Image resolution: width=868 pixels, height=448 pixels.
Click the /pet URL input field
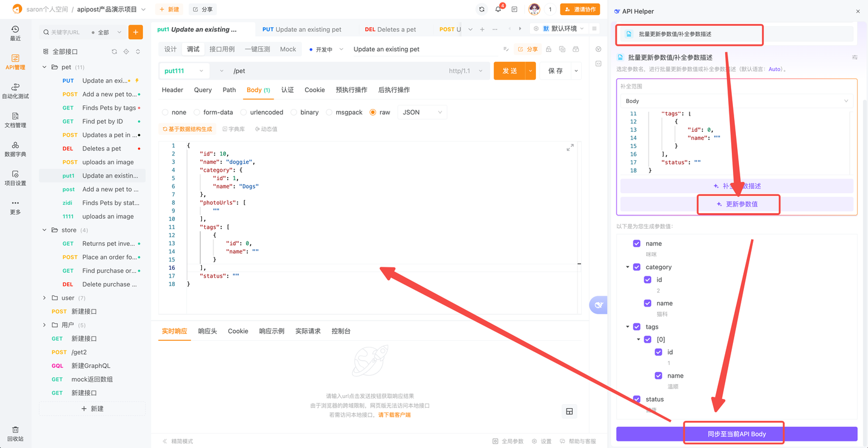[x=301, y=70]
